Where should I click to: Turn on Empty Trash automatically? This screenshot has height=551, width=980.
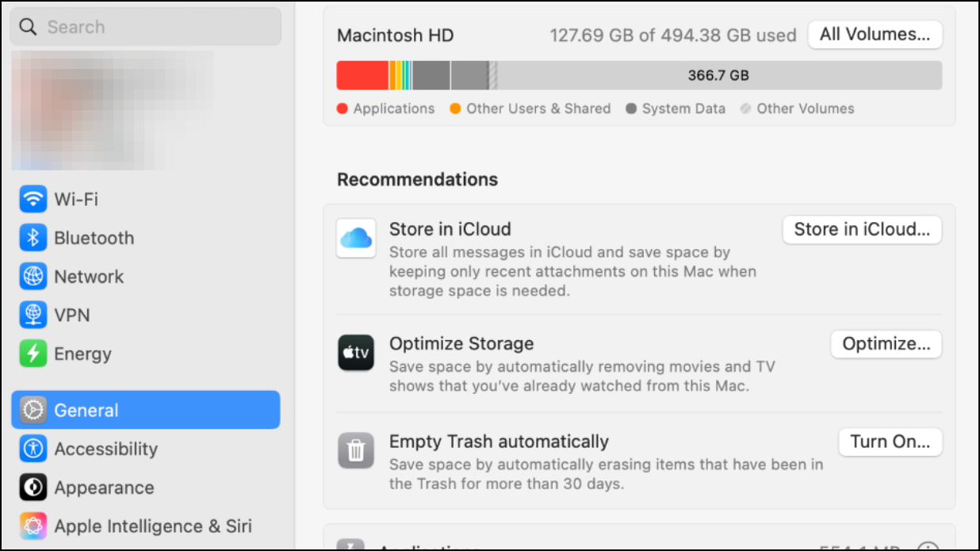click(x=890, y=442)
